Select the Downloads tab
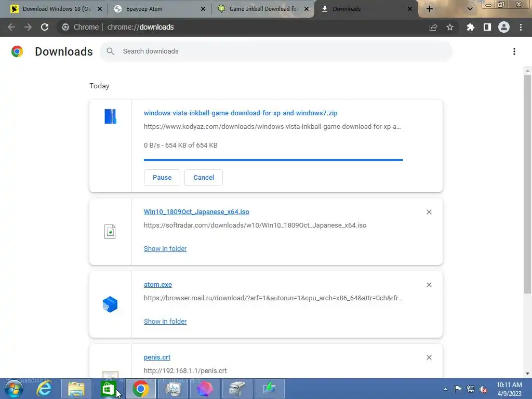The image size is (532, 399). click(366, 9)
